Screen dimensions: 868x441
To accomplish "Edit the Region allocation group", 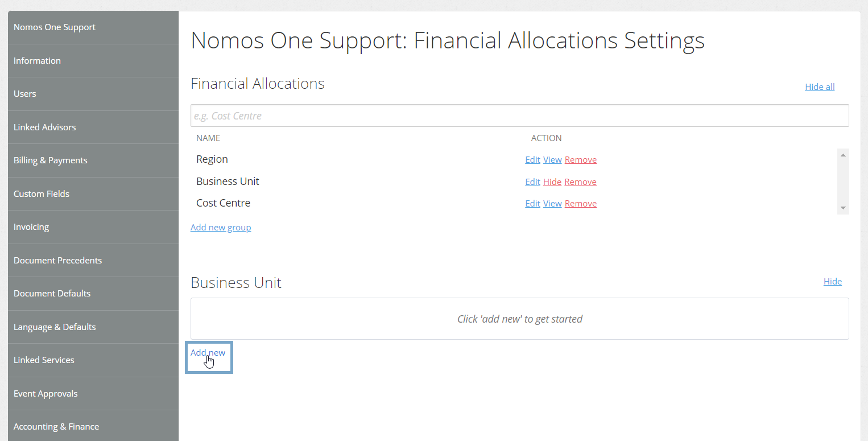I will click(532, 160).
